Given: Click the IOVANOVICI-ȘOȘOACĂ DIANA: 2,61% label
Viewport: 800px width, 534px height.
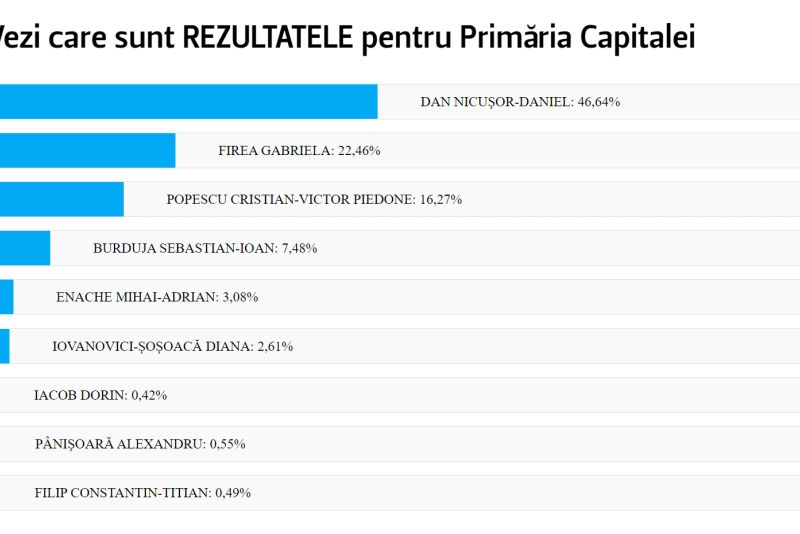Looking at the screenshot, I should [172, 346].
